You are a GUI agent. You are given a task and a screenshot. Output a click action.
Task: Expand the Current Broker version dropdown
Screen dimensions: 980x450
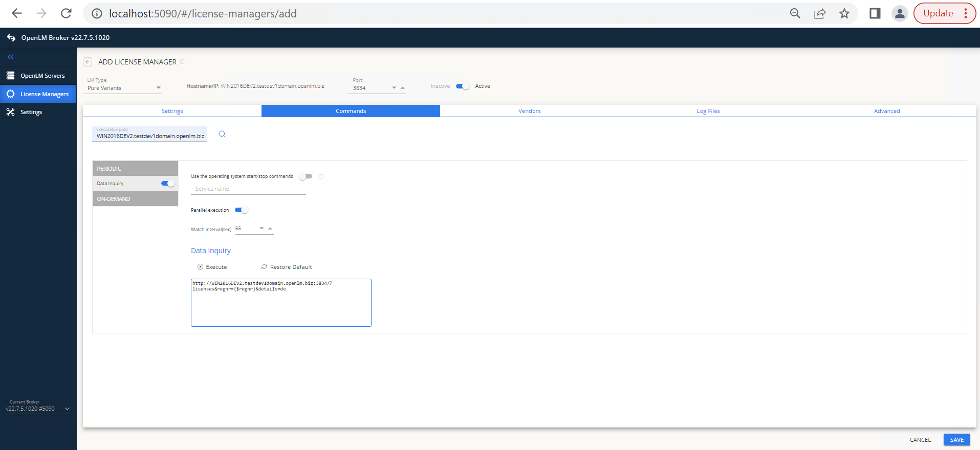[67, 409]
